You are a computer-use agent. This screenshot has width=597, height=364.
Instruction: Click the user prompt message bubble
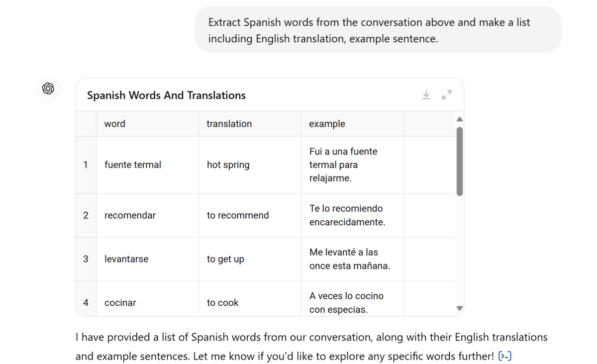click(x=378, y=30)
